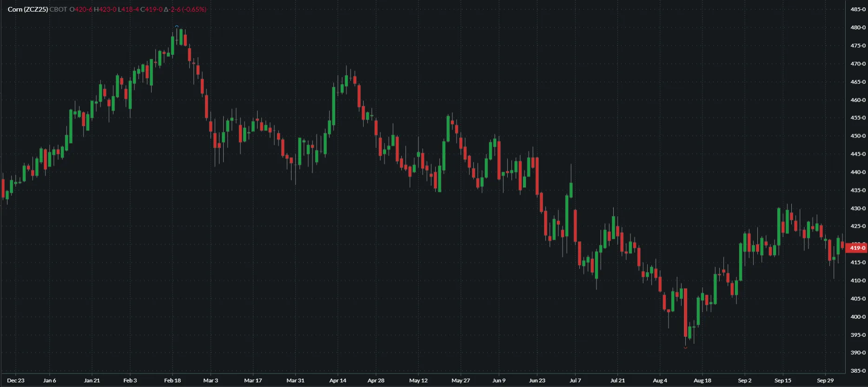Click the Jul 7 date on time axis

tap(575, 380)
